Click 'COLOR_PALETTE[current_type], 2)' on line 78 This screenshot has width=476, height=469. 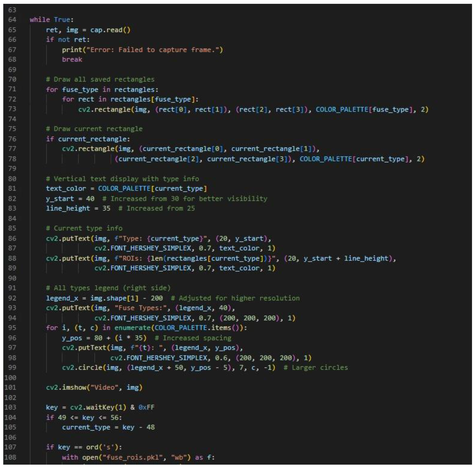click(362, 159)
